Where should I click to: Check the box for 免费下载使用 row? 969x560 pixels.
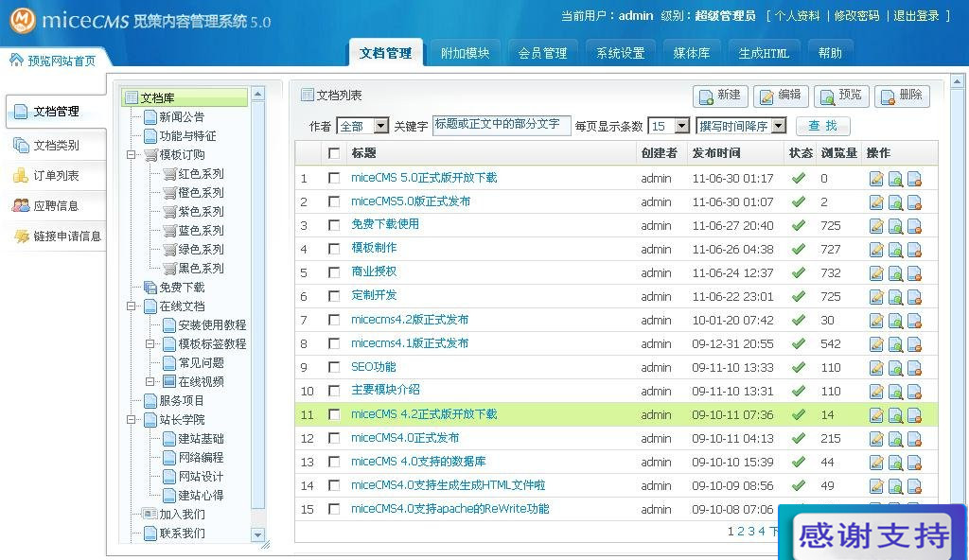[x=334, y=225]
